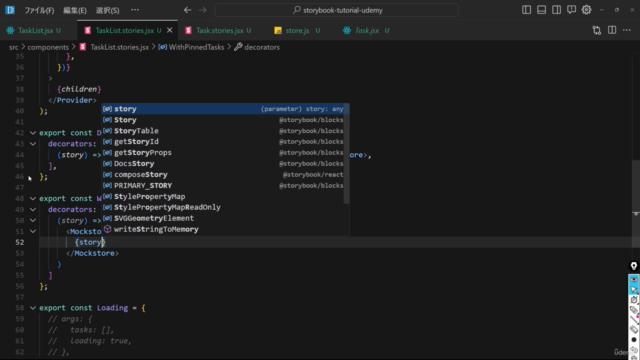This screenshot has width=640, height=360.
Task: Click the pin icon above the annotation toolbar
Action: coord(633,266)
